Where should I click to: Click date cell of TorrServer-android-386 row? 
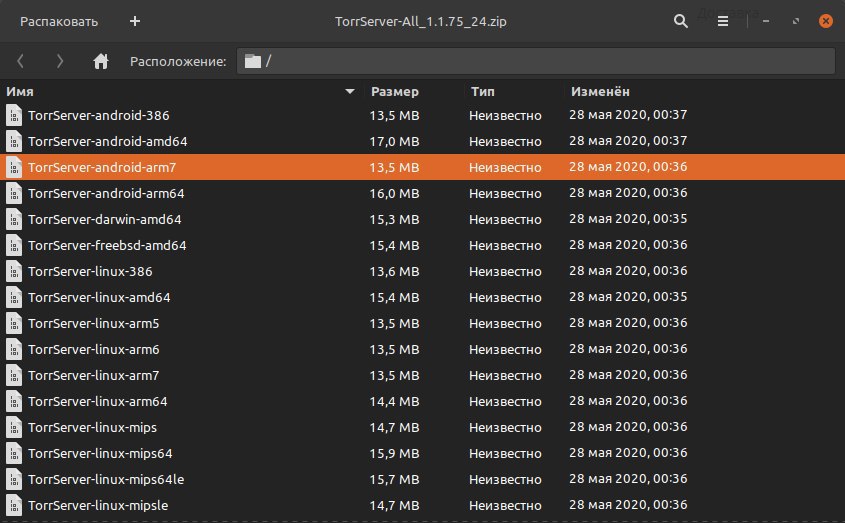(x=628, y=114)
